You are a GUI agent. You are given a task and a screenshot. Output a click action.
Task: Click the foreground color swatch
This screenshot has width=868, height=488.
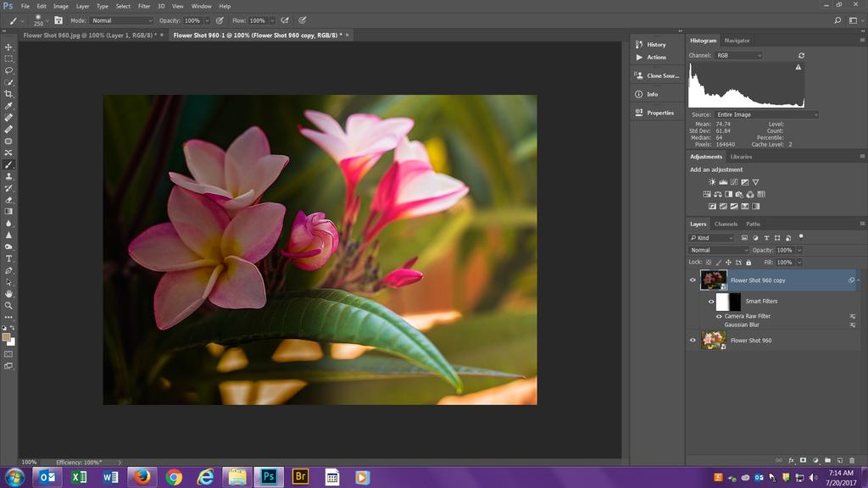tap(7, 336)
